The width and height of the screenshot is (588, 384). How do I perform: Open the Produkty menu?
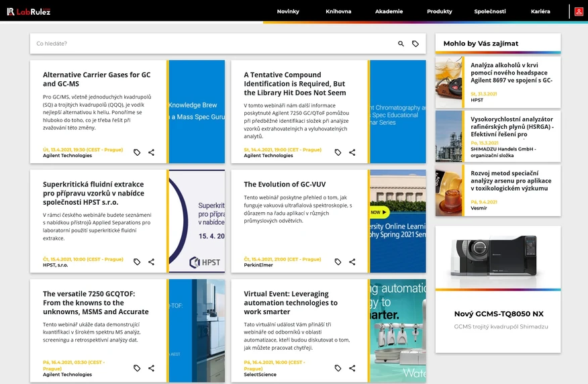440,11
